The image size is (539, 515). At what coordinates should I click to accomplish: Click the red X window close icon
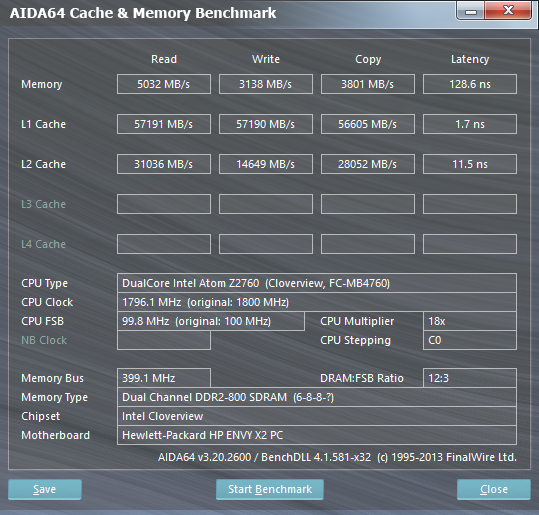508,11
